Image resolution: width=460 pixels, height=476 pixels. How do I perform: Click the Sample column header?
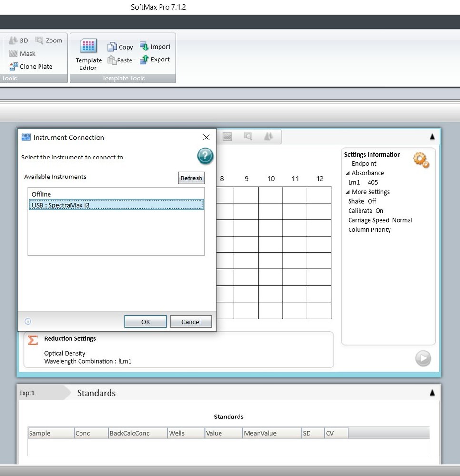pos(50,433)
